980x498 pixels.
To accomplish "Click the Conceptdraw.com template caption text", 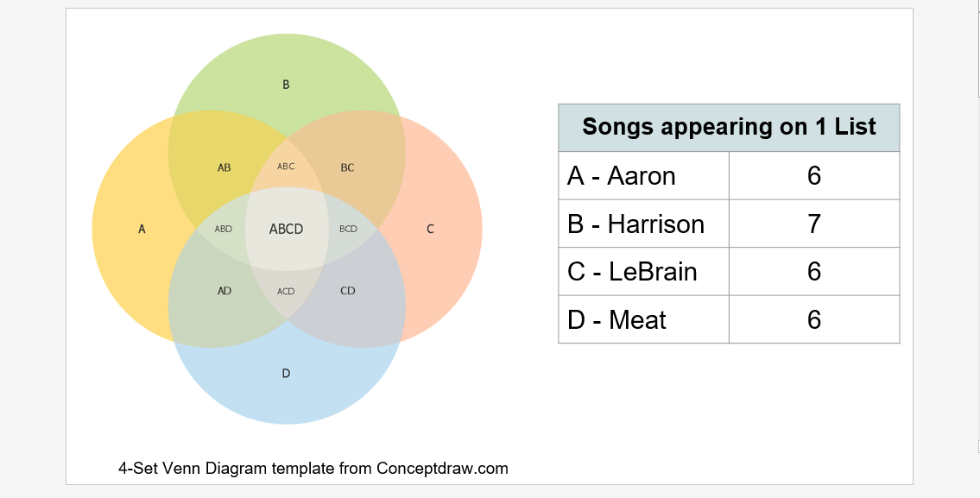I will click(x=313, y=469).
